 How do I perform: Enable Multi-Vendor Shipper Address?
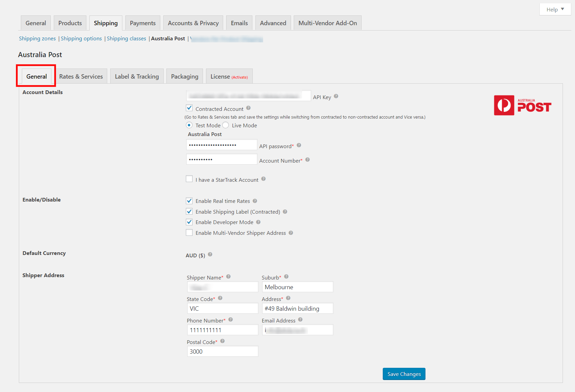[189, 232]
